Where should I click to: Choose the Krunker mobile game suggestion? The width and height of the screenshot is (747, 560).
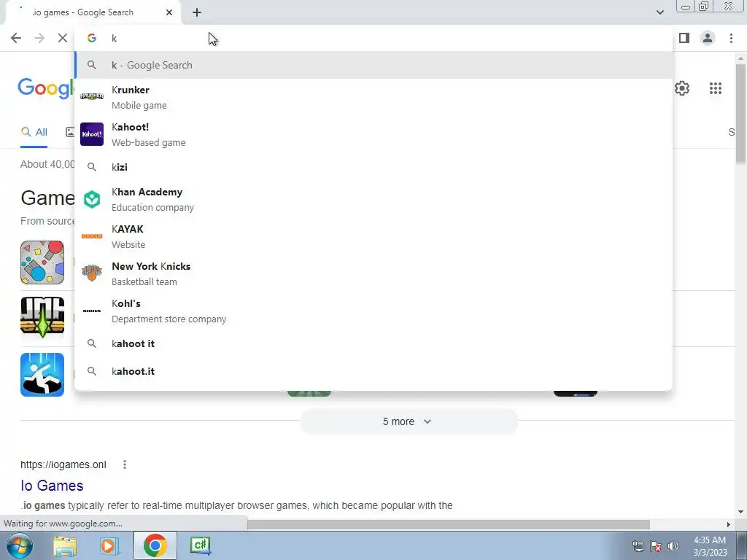(373, 97)
